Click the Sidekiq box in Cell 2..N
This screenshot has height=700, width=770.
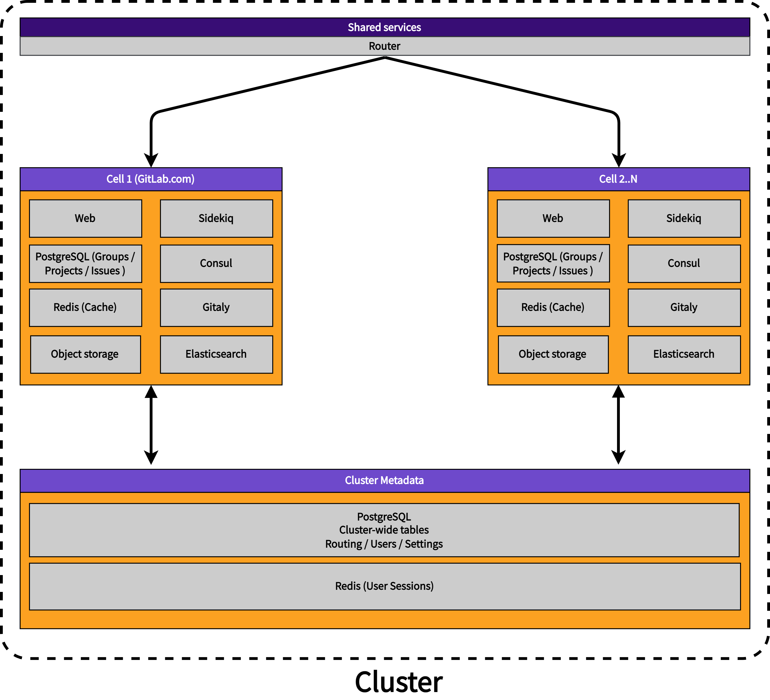[x=684, y=218]
